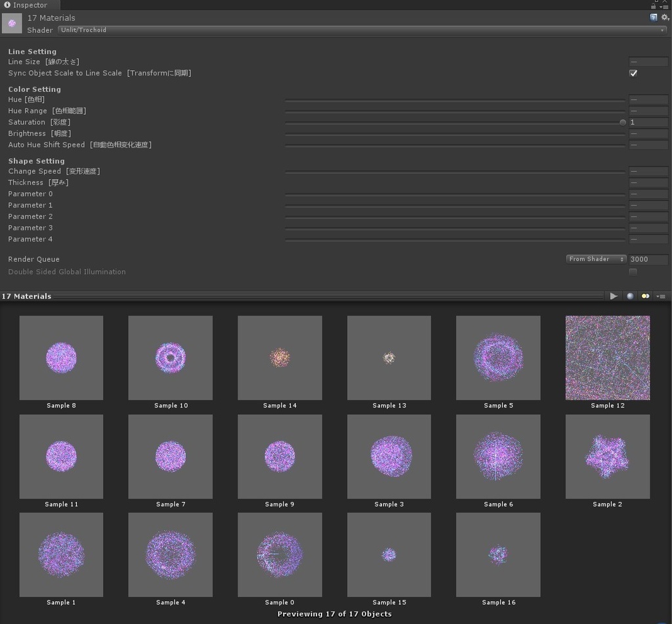Click the Brightness value field
This screenshot has width=672, height=624.
[x=648, y=133]
